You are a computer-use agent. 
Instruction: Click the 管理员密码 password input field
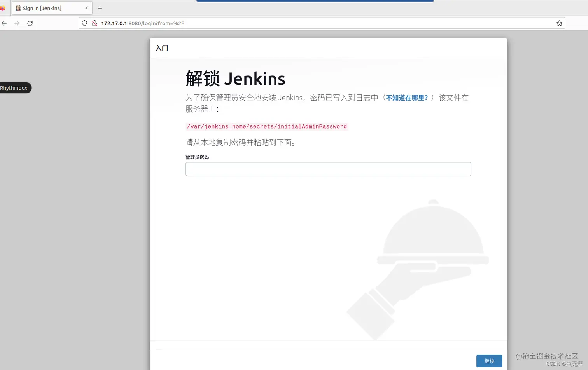pyautogui.click(x=328, y=169)
